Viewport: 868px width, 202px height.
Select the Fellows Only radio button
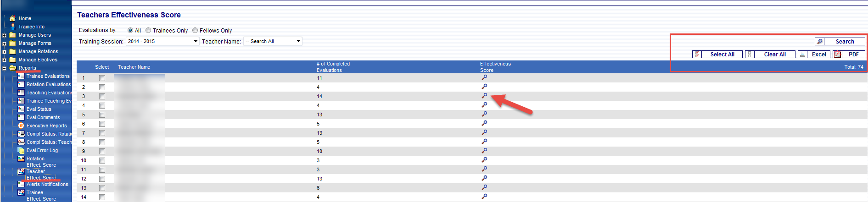pos(195,30)
